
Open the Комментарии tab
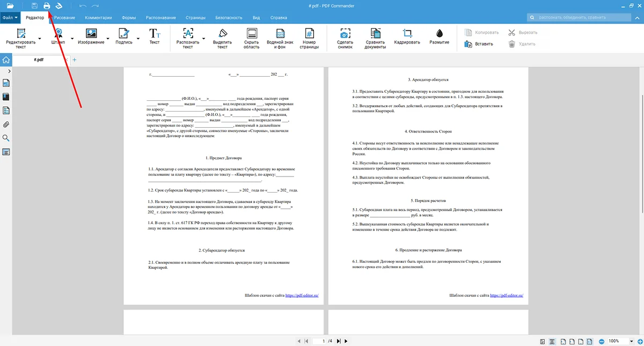[x=99, y=18]
